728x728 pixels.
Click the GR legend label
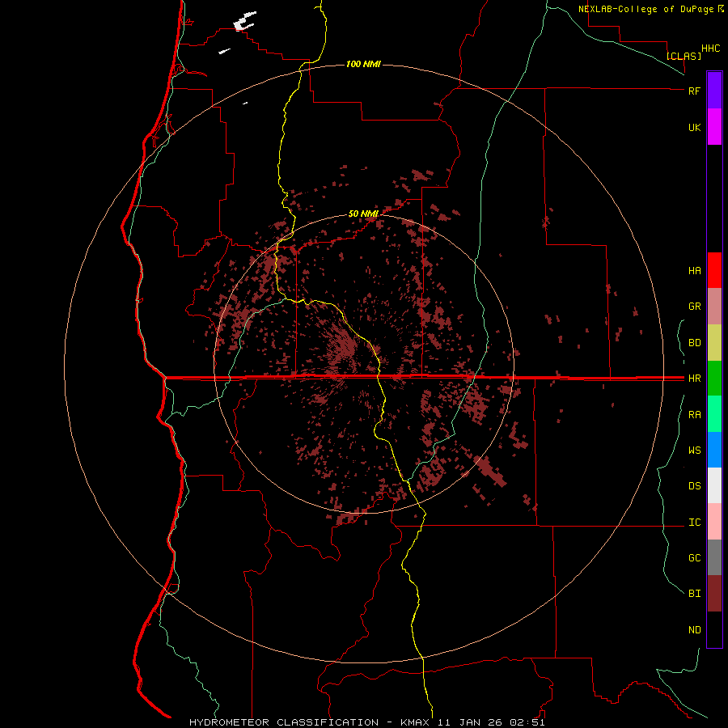(x=694, y=307)
